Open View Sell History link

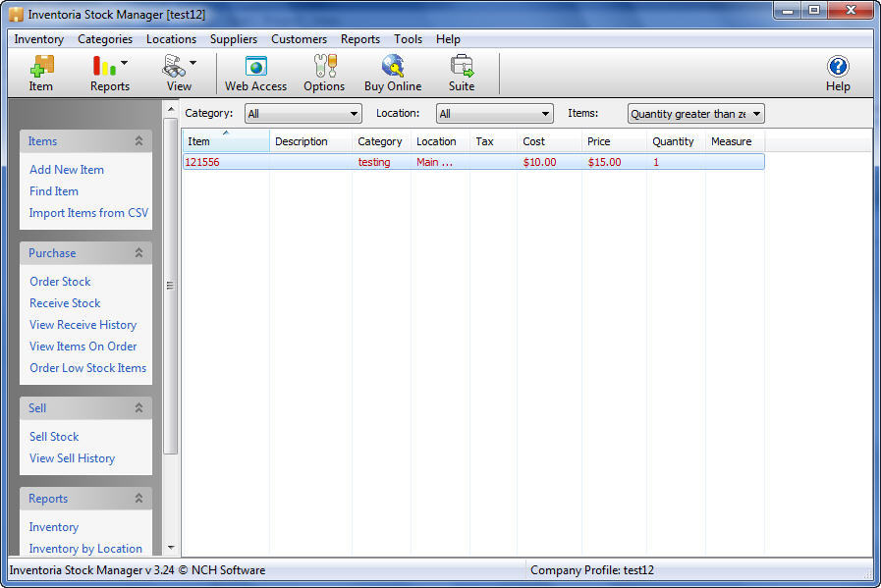(x=73, y=458)
